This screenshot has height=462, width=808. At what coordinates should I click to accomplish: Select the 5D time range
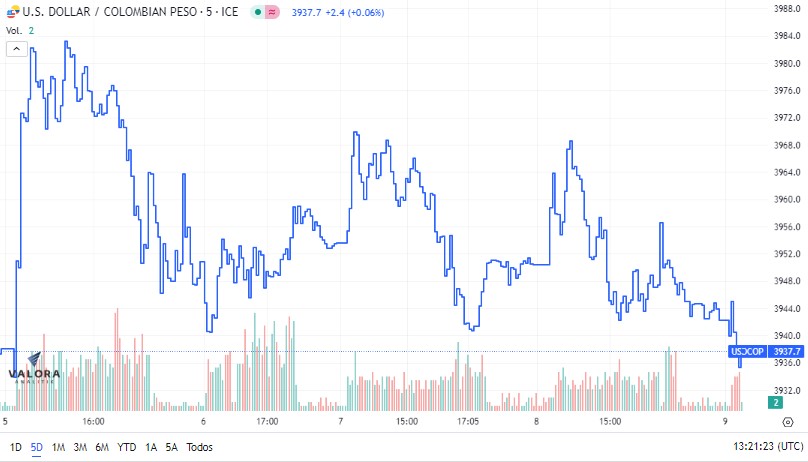point(37,447)
